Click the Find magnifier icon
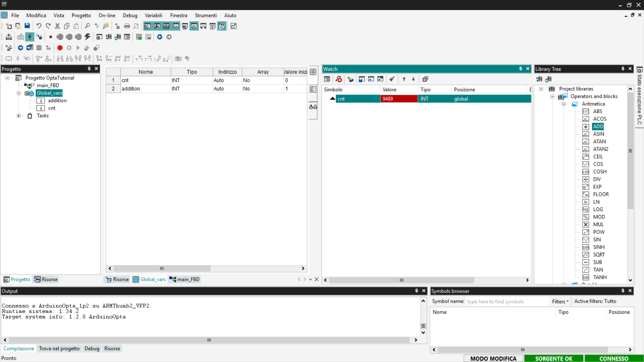This screenshot has height=362, width=644. coord(87,26)
